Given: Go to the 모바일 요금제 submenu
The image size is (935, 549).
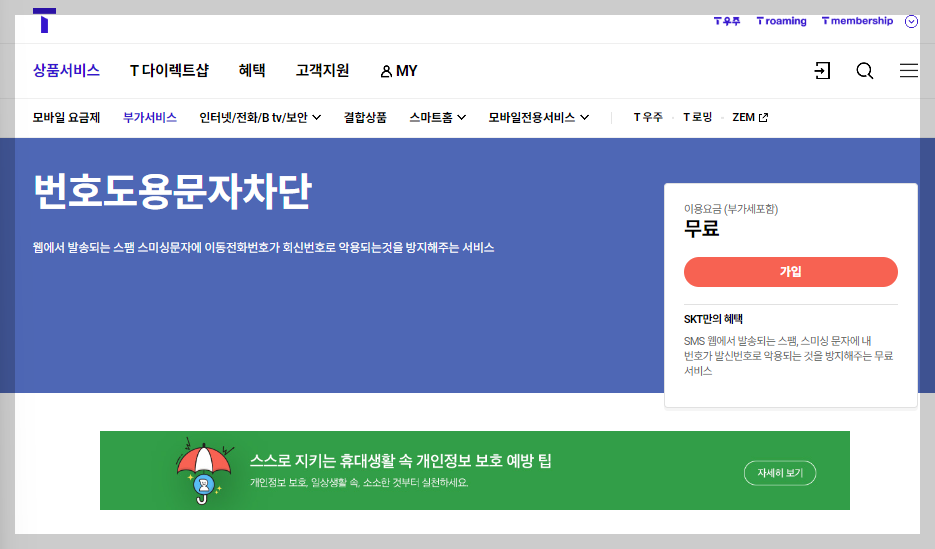Looking at the screenshot, I should click(66, 117).
